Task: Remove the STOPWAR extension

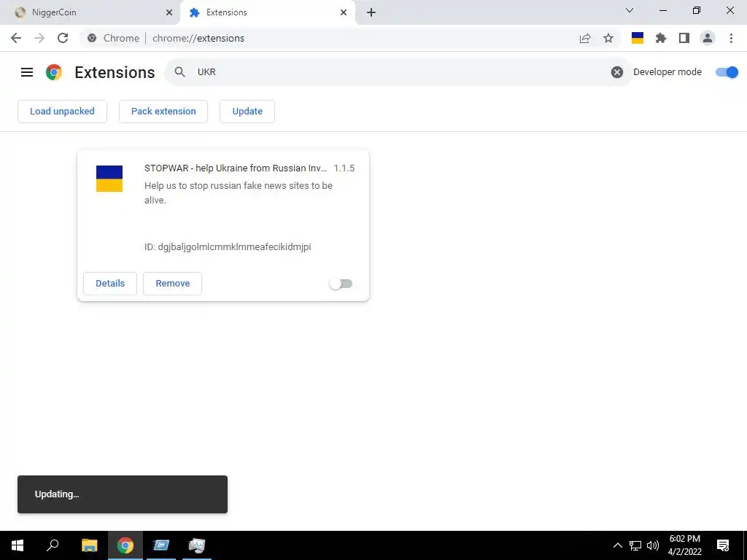Action: [172, 284]
